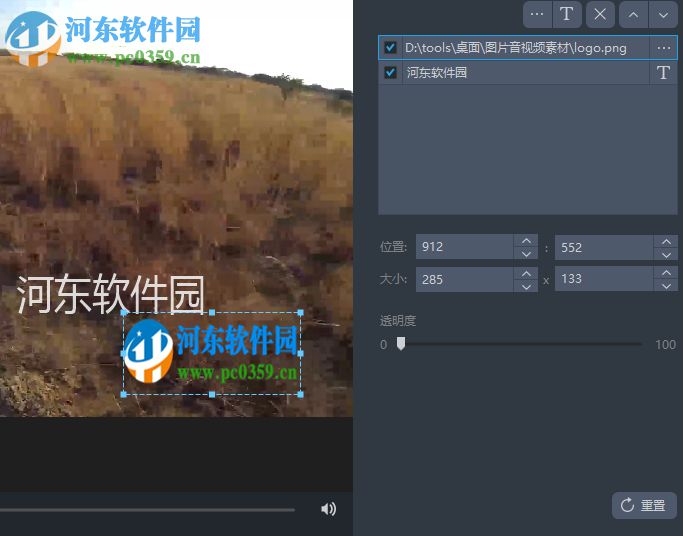Increase position Y value 552
This screenshot has height=536, width=683.
pos(666,242)
